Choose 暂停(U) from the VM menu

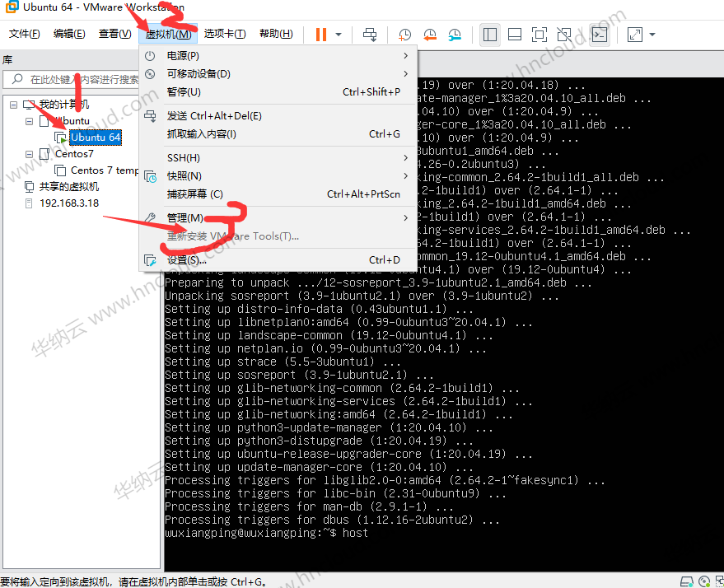click(x=278, y=92)
